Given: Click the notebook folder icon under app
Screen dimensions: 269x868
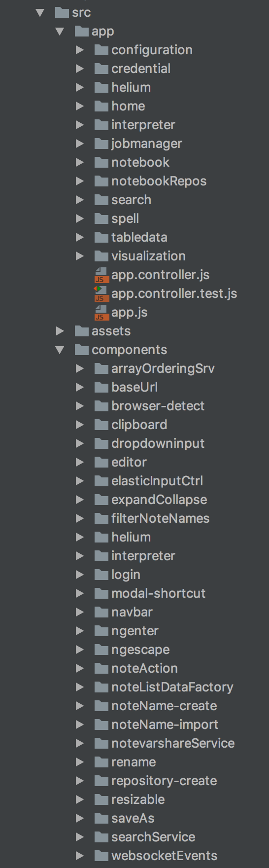Looking at the screenshot, I should (x=101, y=162).
